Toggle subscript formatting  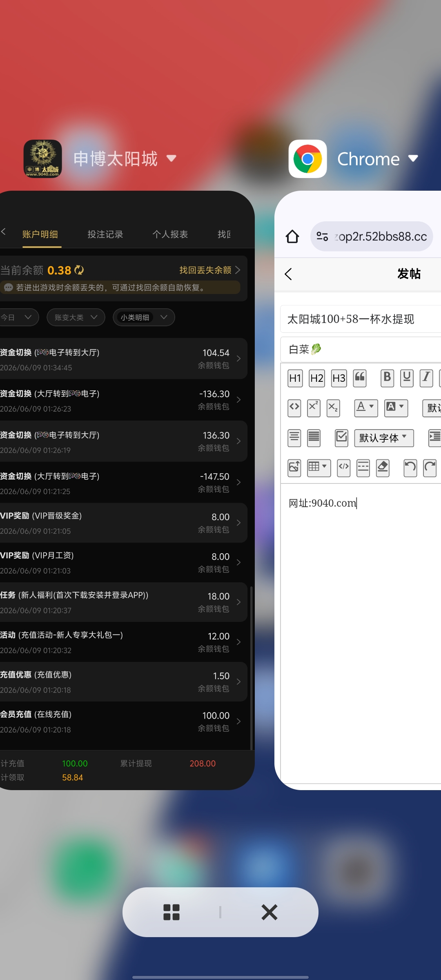click(x=333, y=408)
